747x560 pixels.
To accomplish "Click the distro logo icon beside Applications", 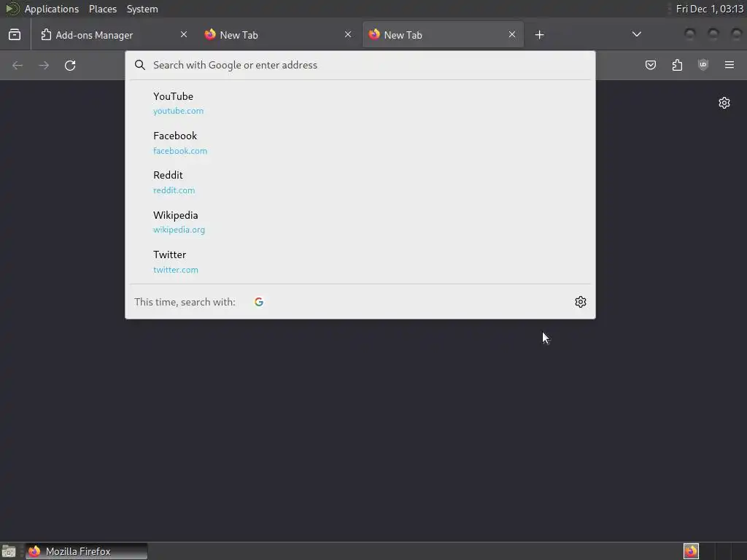I will [12, 9].
